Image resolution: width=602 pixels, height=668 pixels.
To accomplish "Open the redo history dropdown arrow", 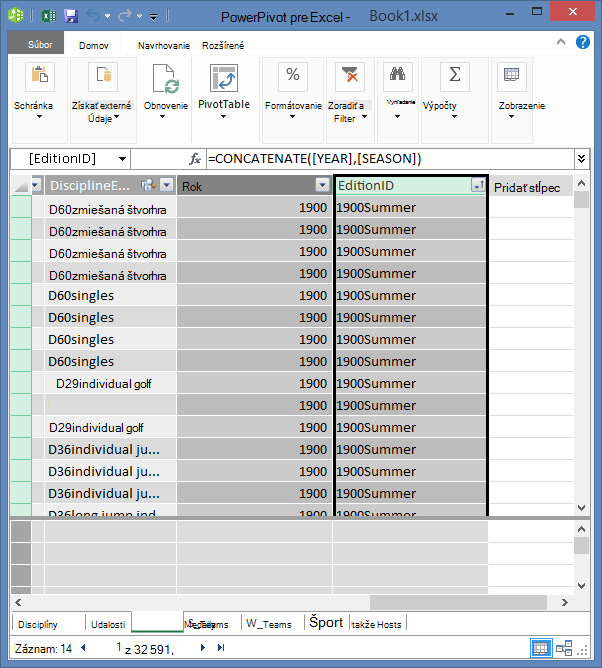I will click(x=139, y=17).
